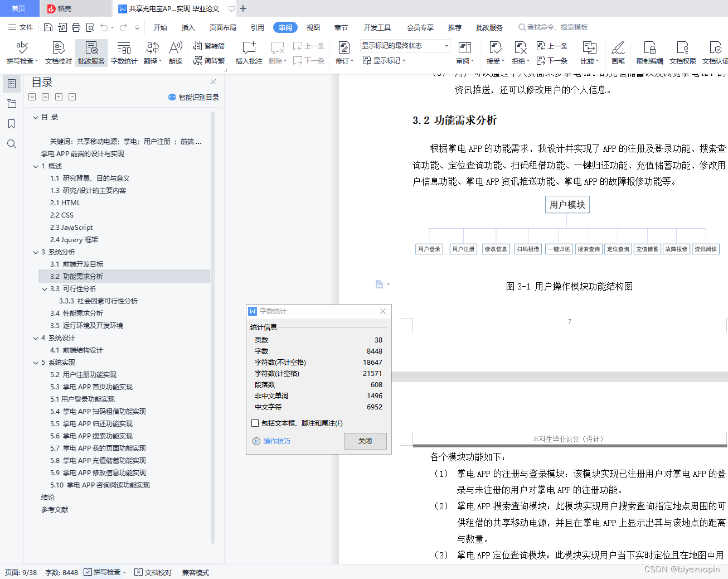
Task: Open the bookmark icon in left sidebar
Action: 11,124
